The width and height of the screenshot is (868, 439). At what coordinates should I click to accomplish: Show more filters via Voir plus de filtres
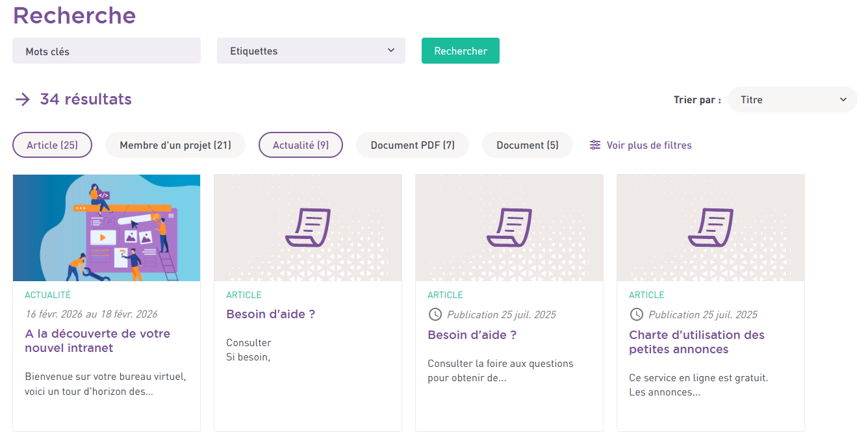[648, 145]
